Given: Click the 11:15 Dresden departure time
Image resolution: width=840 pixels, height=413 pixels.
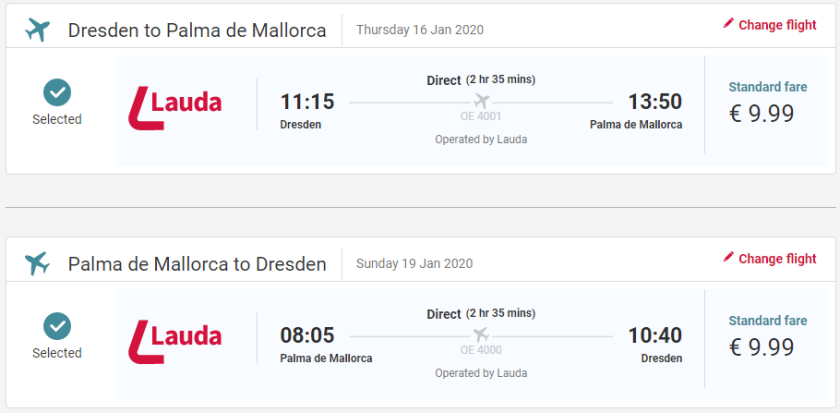Looking at the screenshot, I should 307,102.
